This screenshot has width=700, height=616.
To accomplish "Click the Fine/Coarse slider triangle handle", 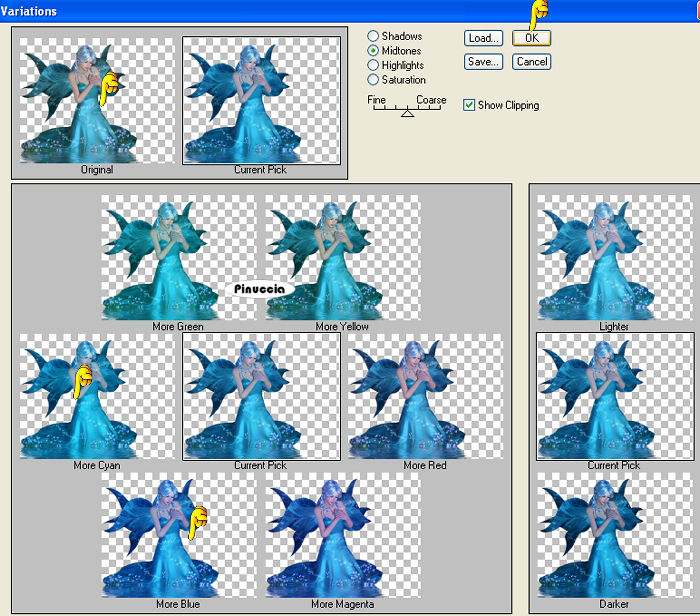I will [x=407, y=113].
